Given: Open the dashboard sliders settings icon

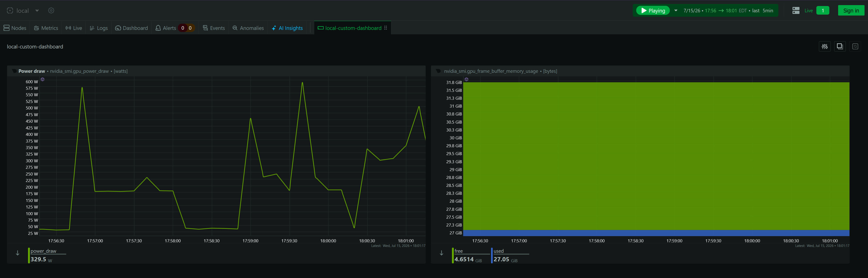Looking at the screenshot, I should (824, 47).
